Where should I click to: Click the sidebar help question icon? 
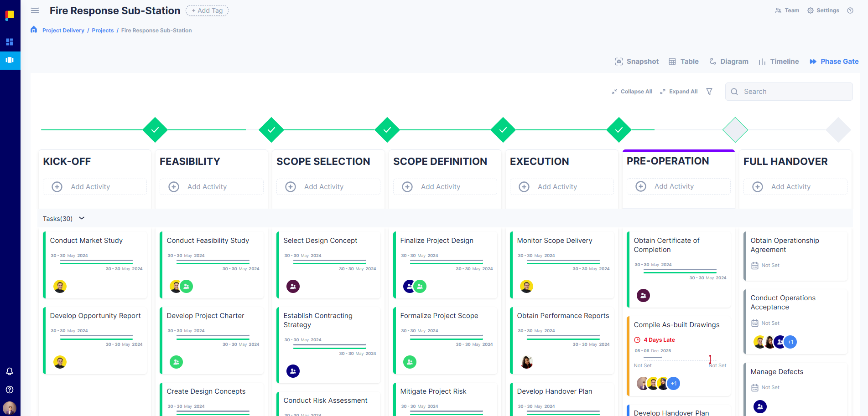click(x=10, y=390)
